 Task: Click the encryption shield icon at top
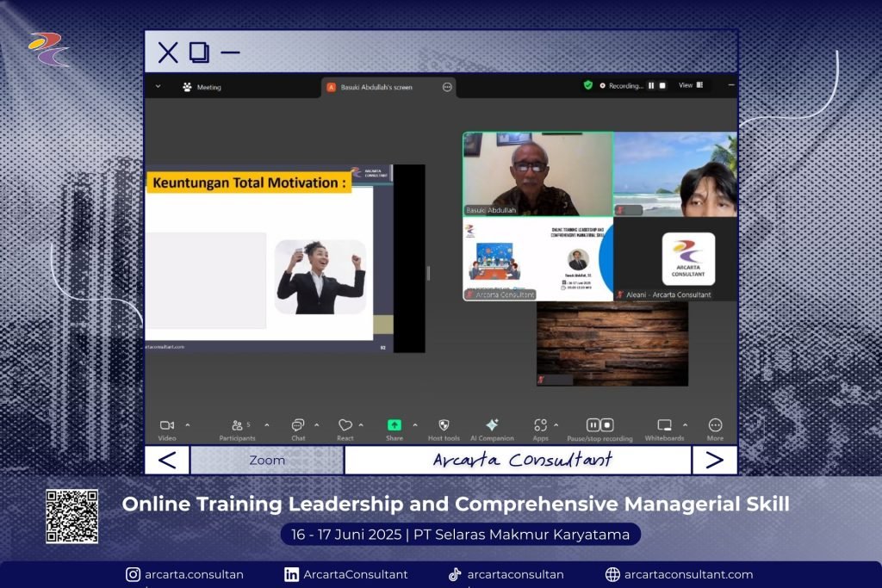coord(588,85)
